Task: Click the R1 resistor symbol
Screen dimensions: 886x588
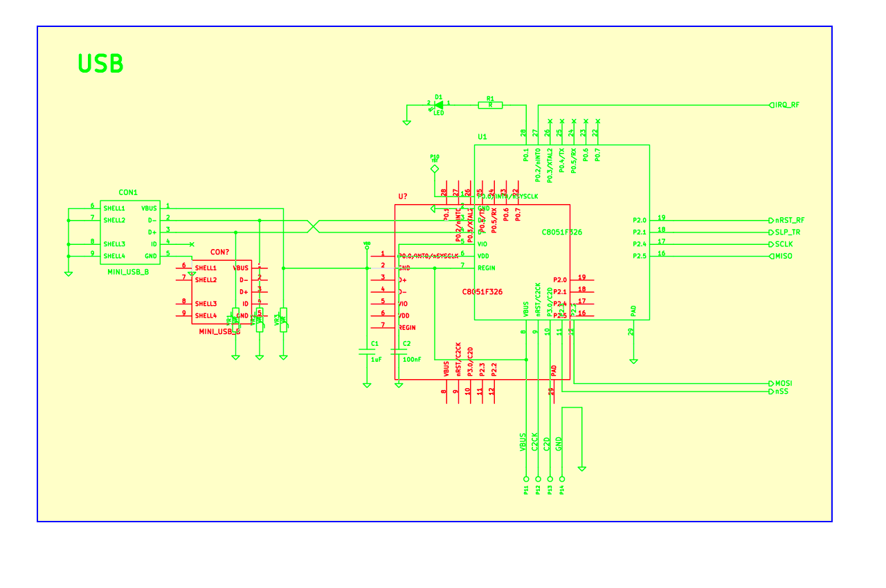Action: pyautogui.click(x=490, y=105)
